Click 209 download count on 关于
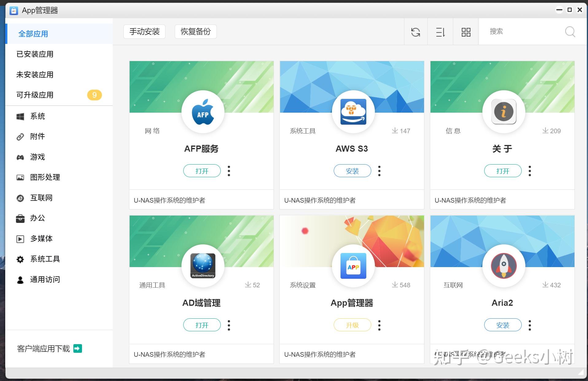This screenshot has height=381, width=588. [x=555, y=131]
